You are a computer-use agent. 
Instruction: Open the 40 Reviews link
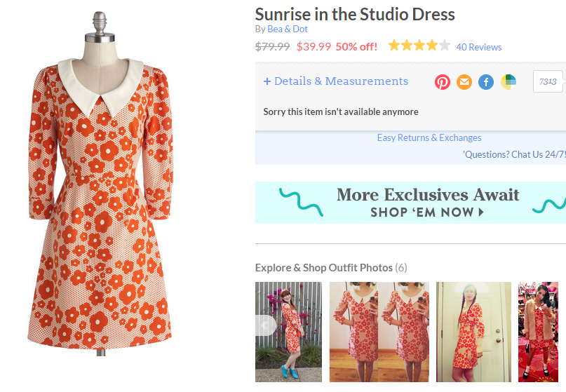point(478,47)
